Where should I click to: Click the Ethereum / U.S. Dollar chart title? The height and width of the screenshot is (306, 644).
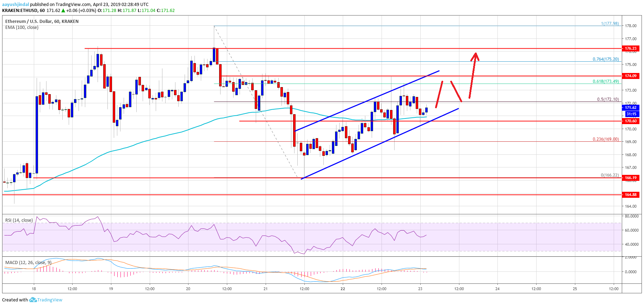pos(42,21)
